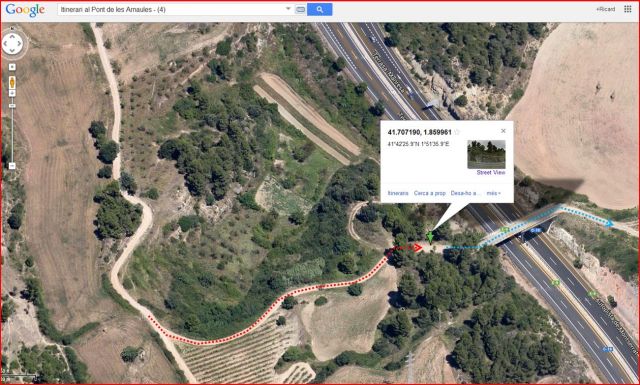This screenshot has height=385, width=640.
Task: Open the Google apps grid icon
Action: [x=628, y=9]
